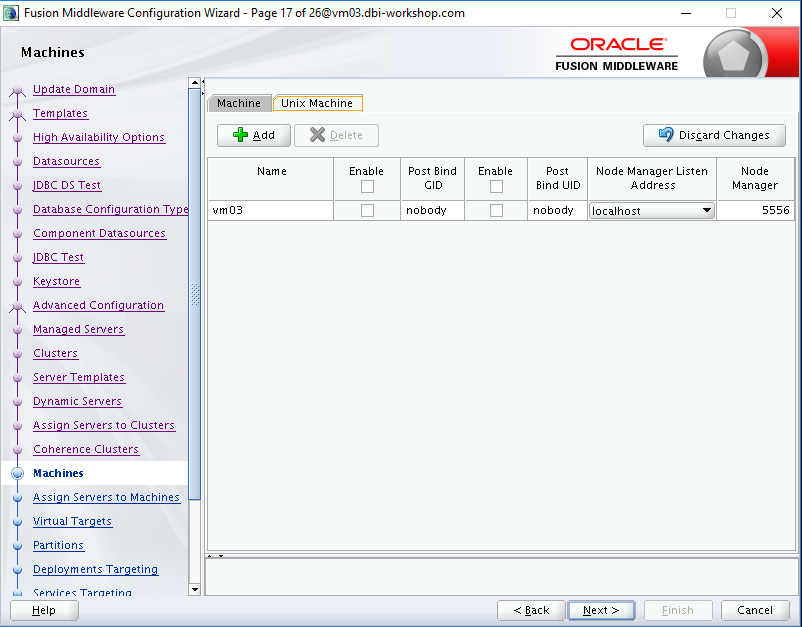Image resolution: width=802 pixels, height=627 pixels.
Task: Select the current Machines step
Action: pyautogui.click(x=58, y=473)
